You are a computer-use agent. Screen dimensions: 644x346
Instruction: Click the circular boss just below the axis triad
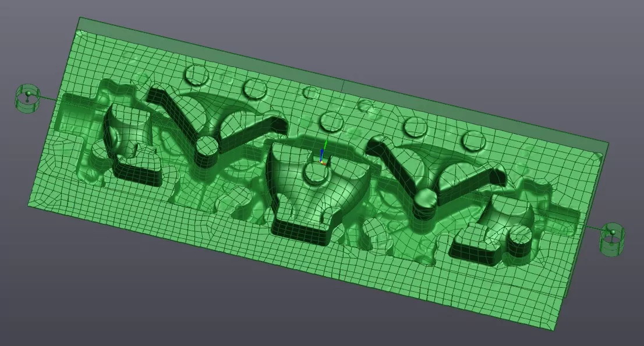tap(315, 172)
